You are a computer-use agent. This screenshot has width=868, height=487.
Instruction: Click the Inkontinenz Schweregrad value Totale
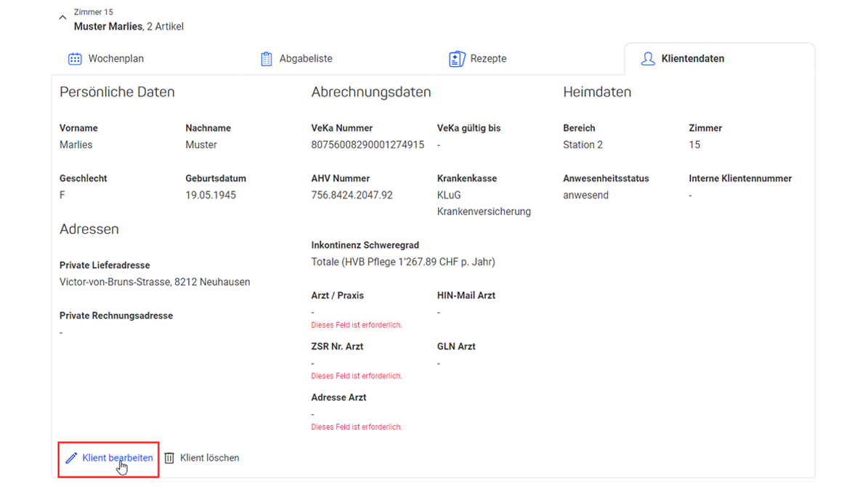(403, 262)
